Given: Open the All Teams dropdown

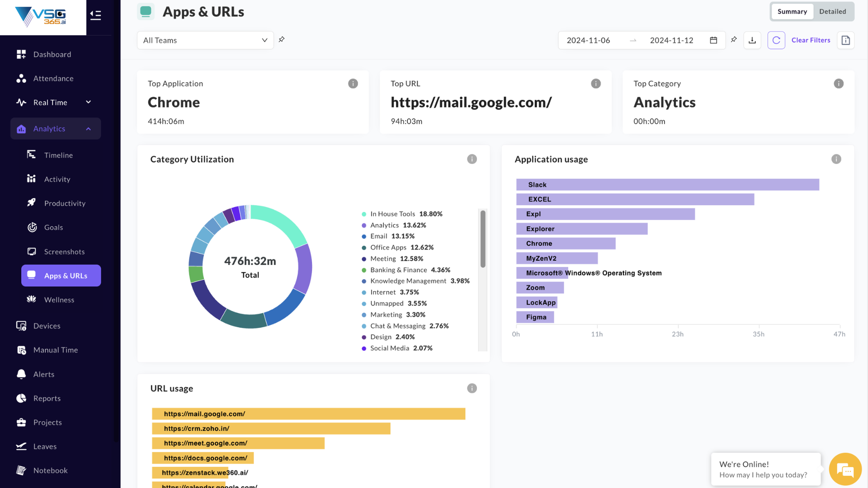Looking at the screenshot, I should (x=205, y=40).
